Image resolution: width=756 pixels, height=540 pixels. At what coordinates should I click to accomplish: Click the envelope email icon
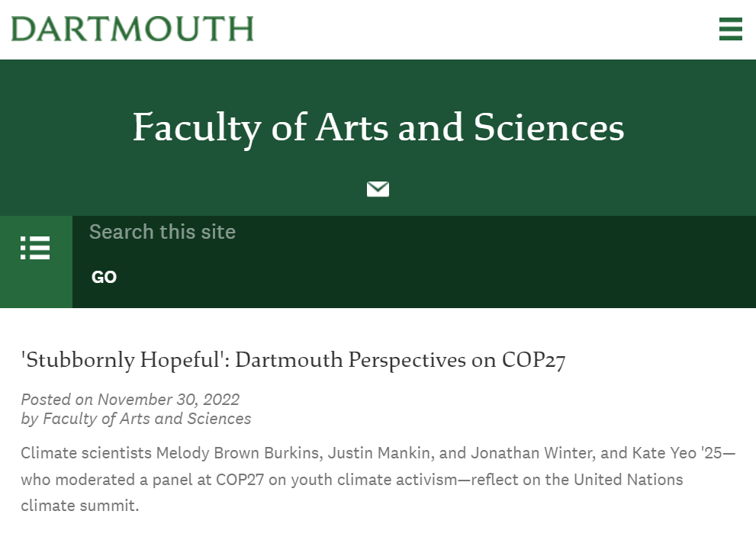(378, 188)
